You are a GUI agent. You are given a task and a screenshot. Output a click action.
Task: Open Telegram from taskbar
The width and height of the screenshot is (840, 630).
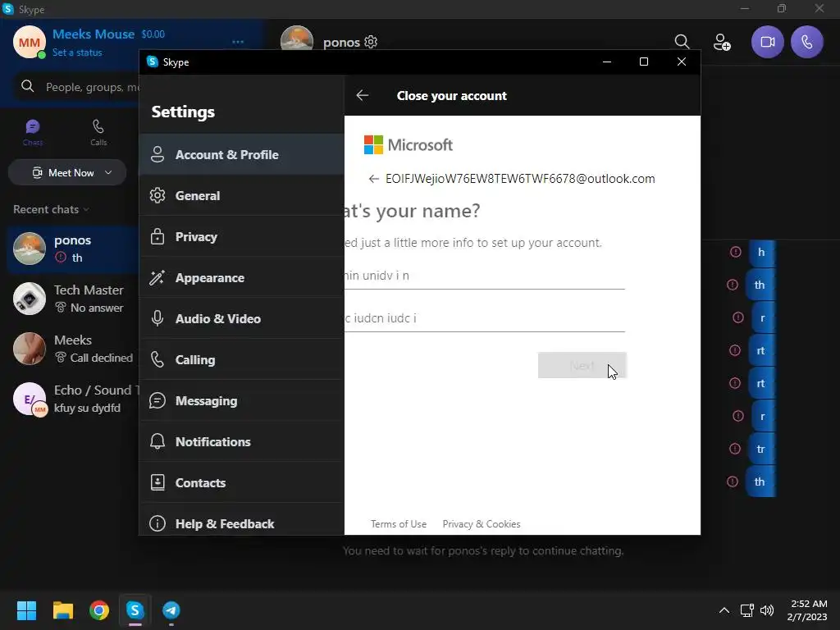click(171, 610)
